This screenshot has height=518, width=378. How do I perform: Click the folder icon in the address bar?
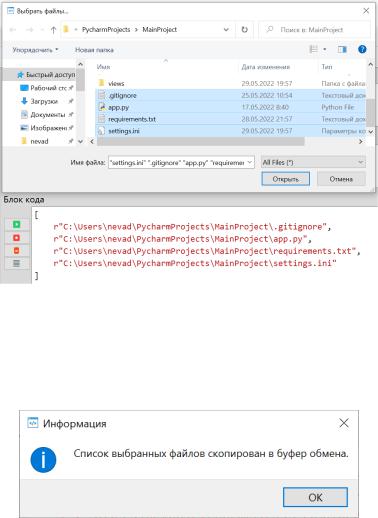tap(66, 29)
